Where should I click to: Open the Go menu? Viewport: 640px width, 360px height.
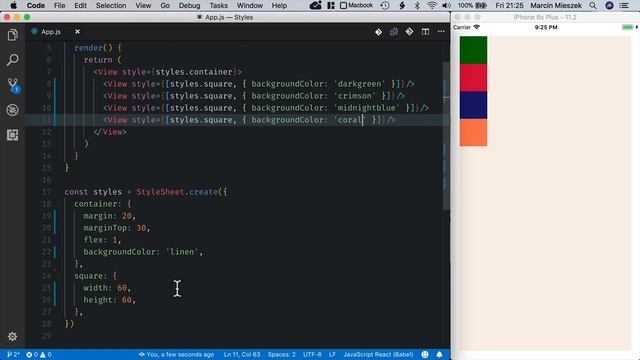tap(165, 5)
